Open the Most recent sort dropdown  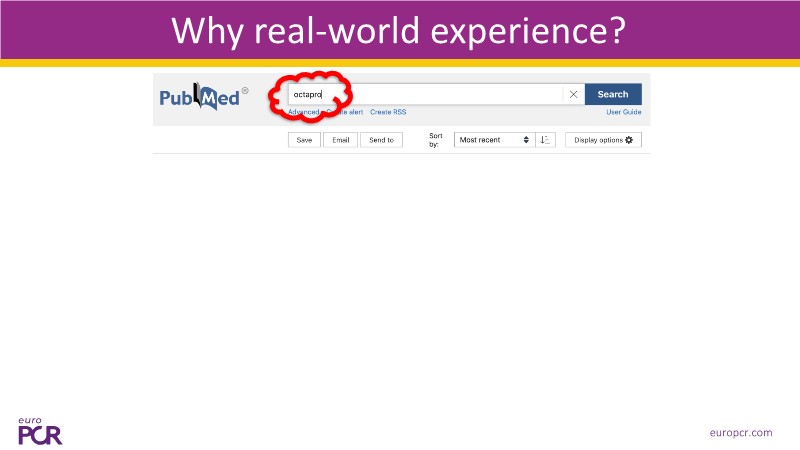click(494, 140)
